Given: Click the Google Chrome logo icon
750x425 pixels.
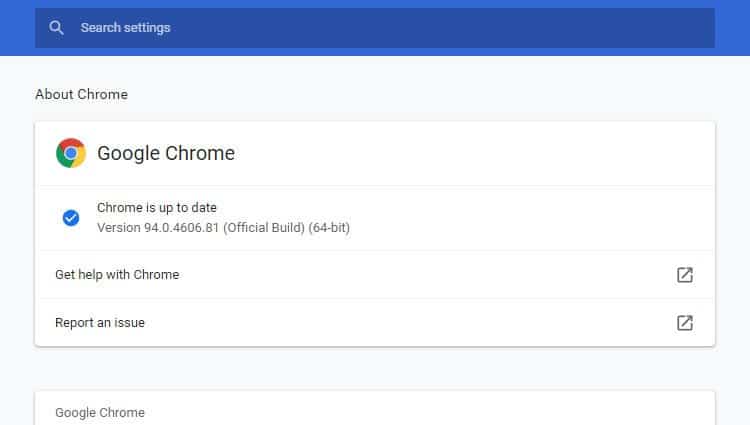Looking at the screenshot, I should [71, 153].
